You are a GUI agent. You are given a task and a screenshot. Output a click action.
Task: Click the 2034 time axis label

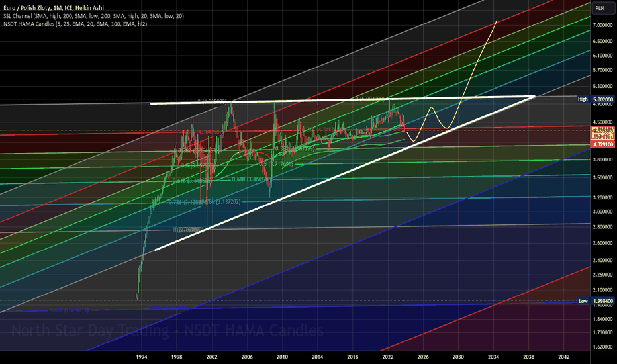point(493,357)
